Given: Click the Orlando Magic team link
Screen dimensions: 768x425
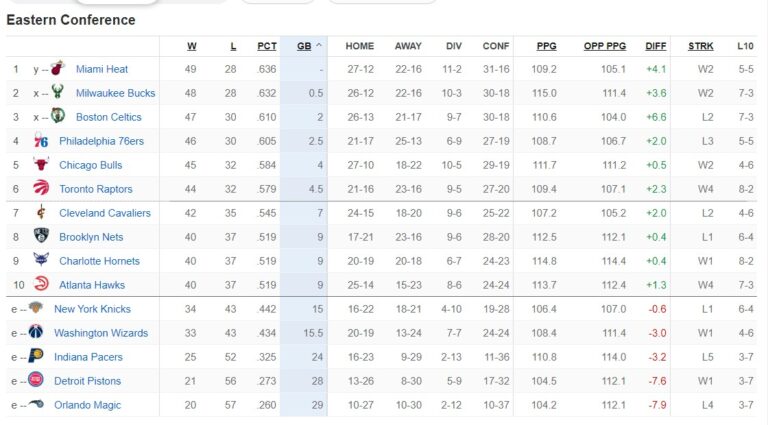Looking at the screenshot, I should [87, 405].
